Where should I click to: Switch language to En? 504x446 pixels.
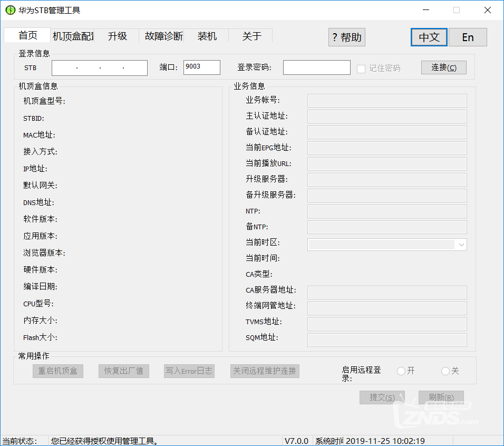tap(468, 37)
